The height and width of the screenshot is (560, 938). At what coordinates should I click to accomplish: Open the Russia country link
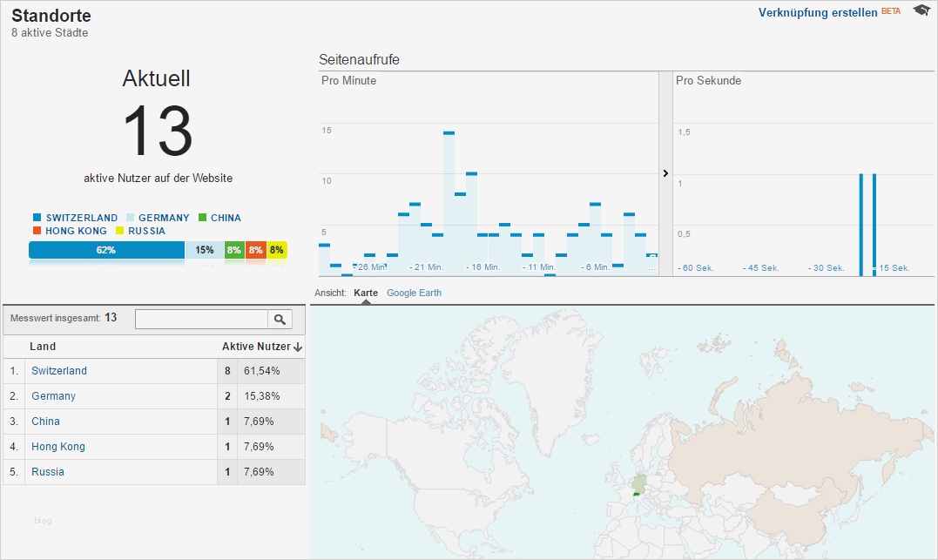point(47,471)
